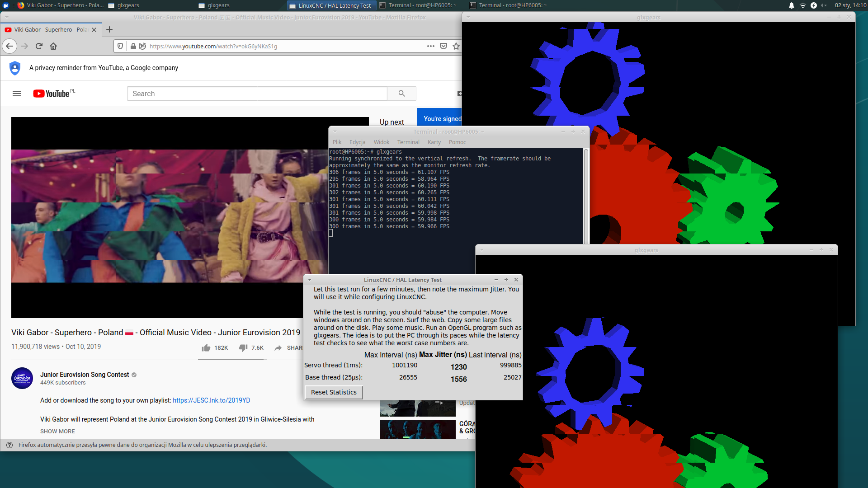Open Junior Eurovision Song Contest channel name
Viewport: 868px width, 488px height.
[x=85, y=375]
